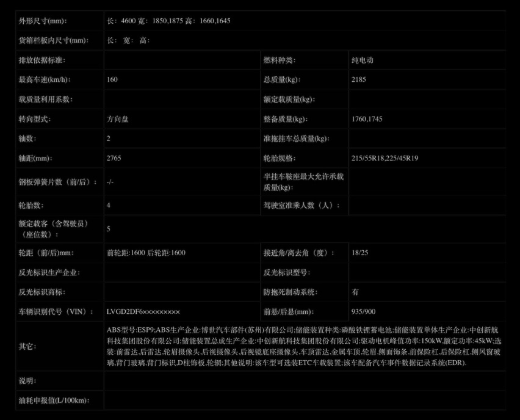Select tire spec 215/55R18,225/45R19
520x420 pixels.
tap(385, 158)
